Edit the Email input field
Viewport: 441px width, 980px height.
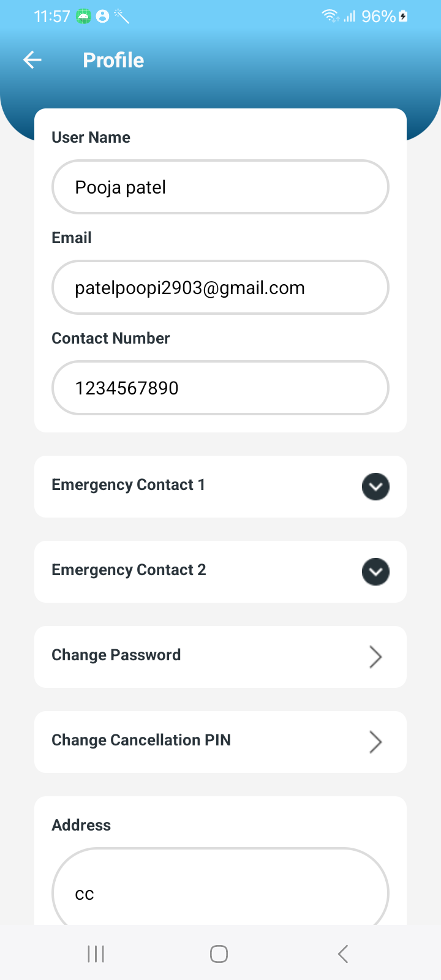[x=221, y=288]
